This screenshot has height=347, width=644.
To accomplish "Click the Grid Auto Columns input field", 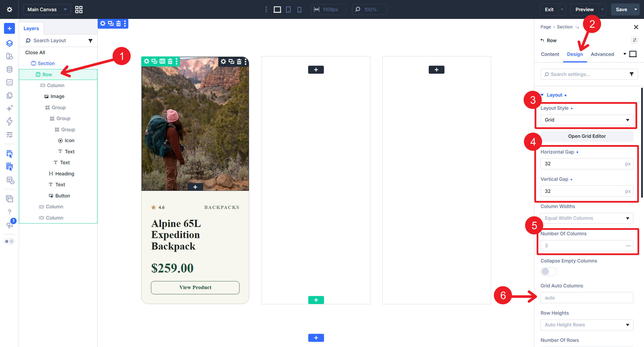I will [587, 298].
